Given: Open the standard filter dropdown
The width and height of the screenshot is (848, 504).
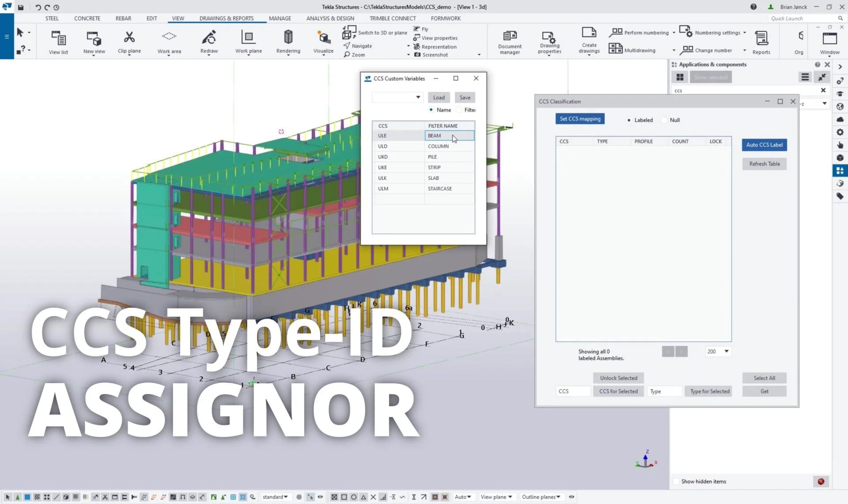Looking at the screenshot, I should point(275,497).
